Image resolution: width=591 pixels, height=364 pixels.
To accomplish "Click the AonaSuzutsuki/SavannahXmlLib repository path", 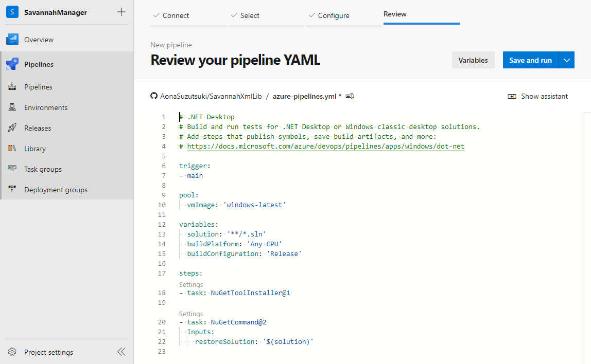I will click(x=211, y=96).
